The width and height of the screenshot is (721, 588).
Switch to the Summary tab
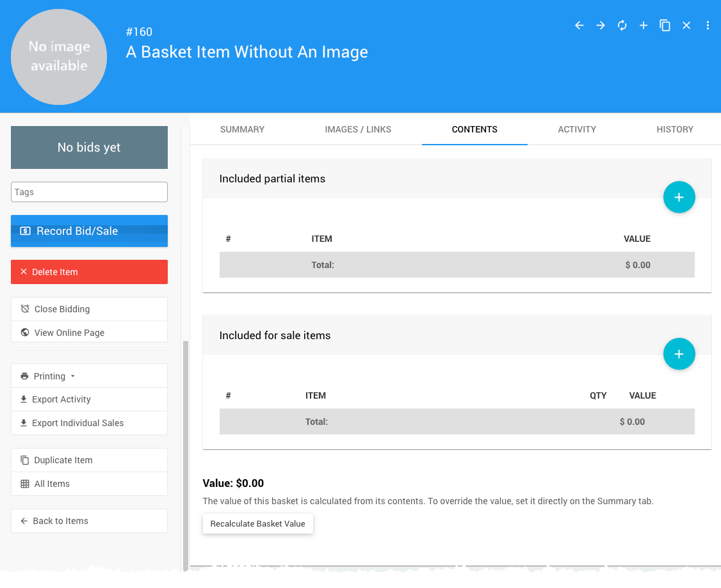(242, 129)
